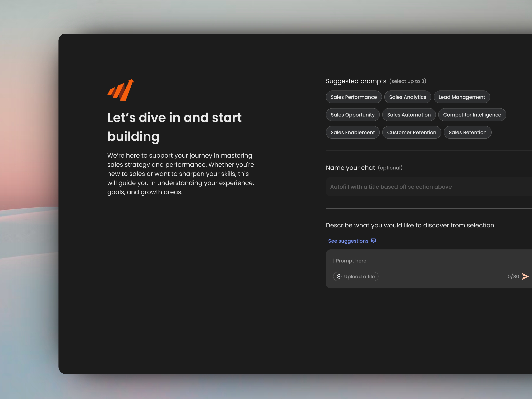Viewport: 532px width, 399px height.
Task: Click the Suggested prompts heading
Action: tap(356, 81)
